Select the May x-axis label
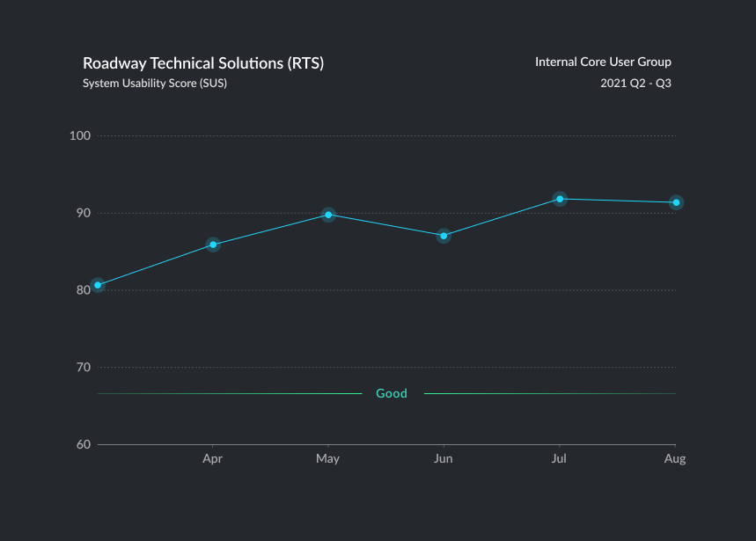756x541 pixels. point(327,459)
